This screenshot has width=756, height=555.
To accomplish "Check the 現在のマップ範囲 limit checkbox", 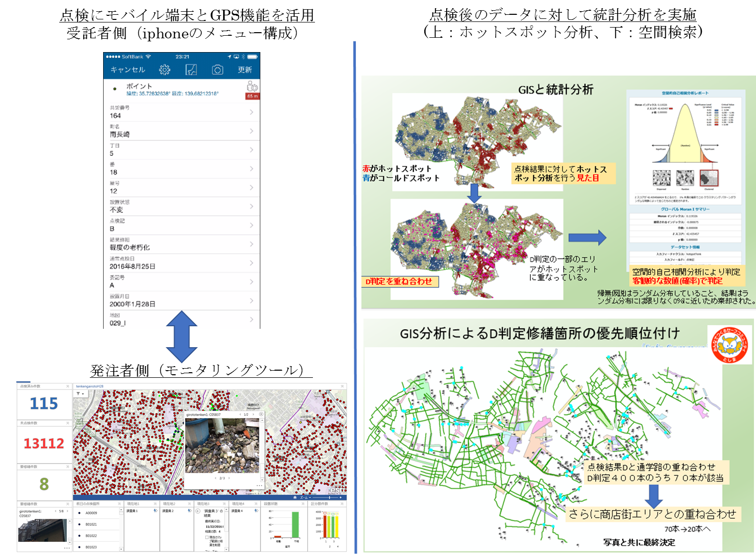I will pyautogui.click(x=207, y=538).
